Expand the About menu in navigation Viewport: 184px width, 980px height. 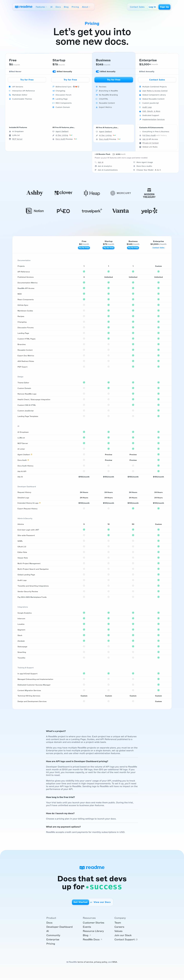tap(86, 7)
